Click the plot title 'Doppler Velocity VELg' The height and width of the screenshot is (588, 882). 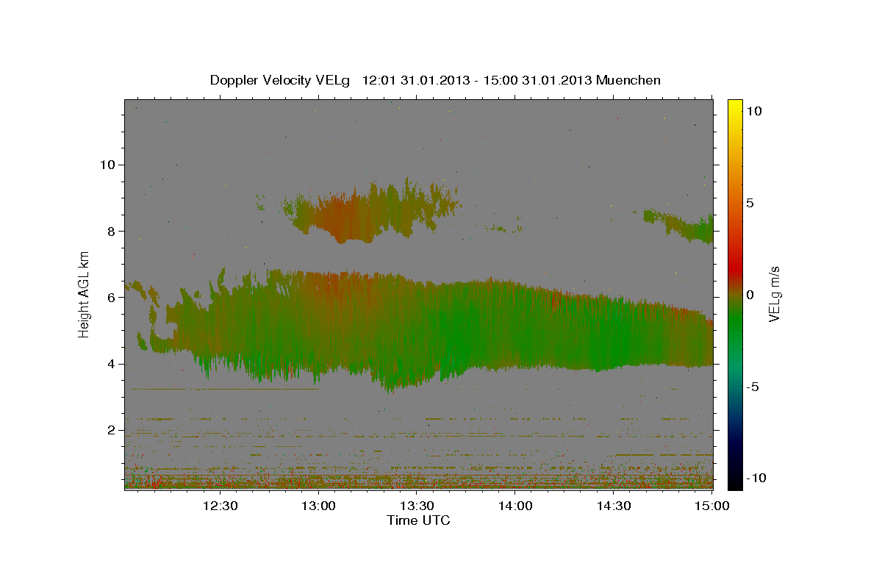(x=281, y=80)
